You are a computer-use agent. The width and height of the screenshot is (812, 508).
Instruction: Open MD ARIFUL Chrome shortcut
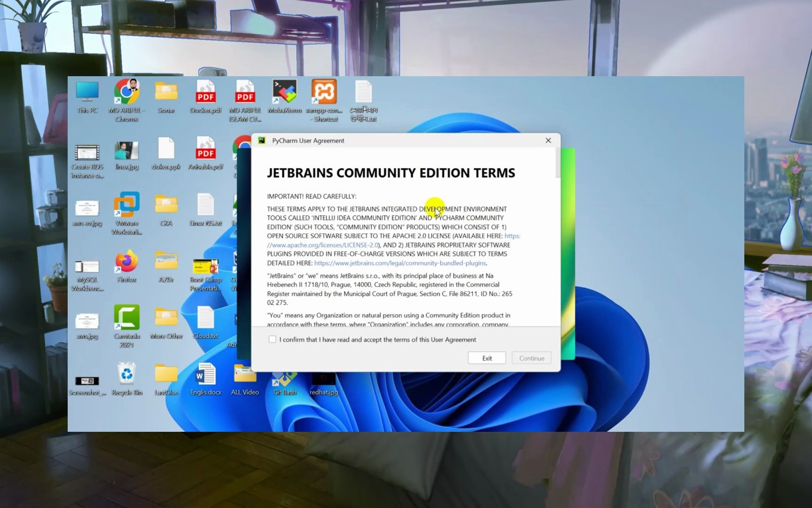pyautogui.click(x=126, y=101)
